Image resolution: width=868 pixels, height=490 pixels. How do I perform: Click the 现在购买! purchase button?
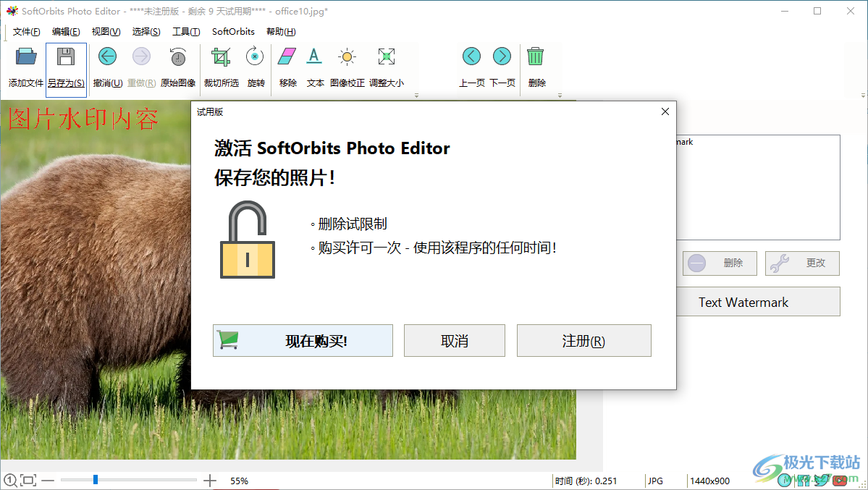pyautogui.click(x=303, y=340)
